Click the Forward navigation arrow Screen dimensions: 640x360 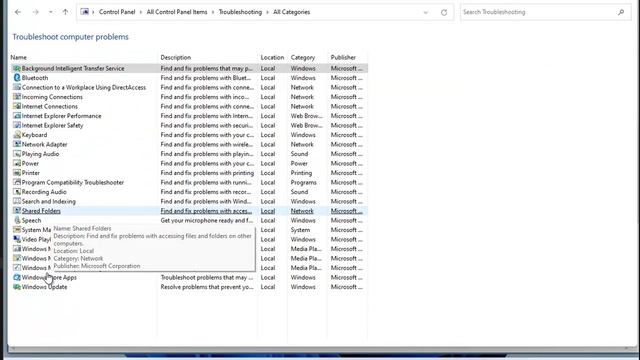[36, 12]
